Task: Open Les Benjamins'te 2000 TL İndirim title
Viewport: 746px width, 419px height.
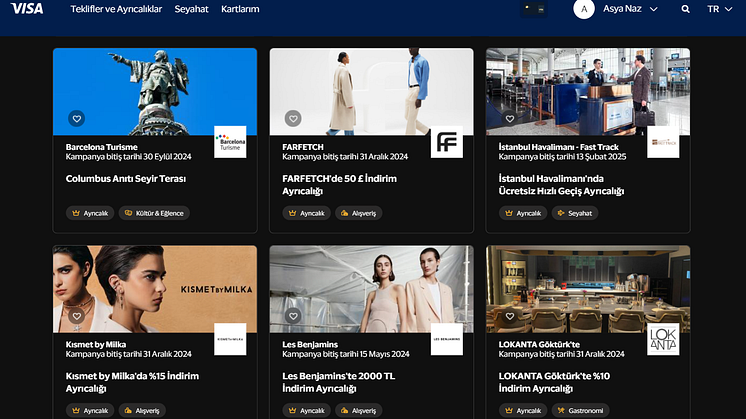Action: [x=339, y=382]
